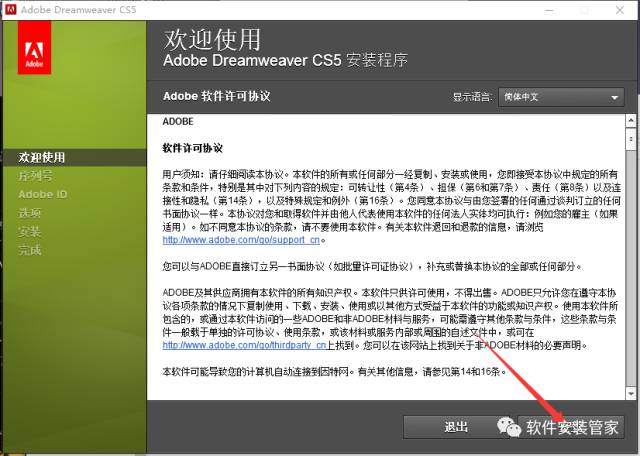Click the 退出 button
Screen dimensions: 640x456
[455, 398]
